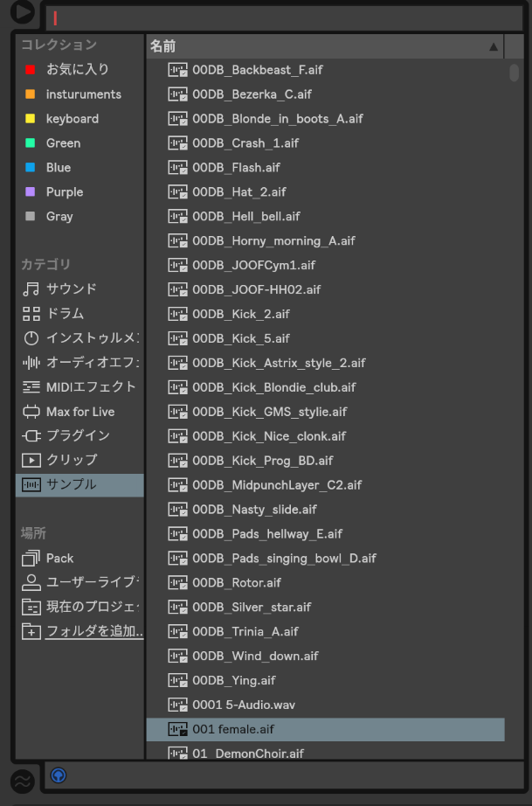532x806 pixels.
Task: Select the red お気に入り collection swatch
Action: [x=31, y=70]
